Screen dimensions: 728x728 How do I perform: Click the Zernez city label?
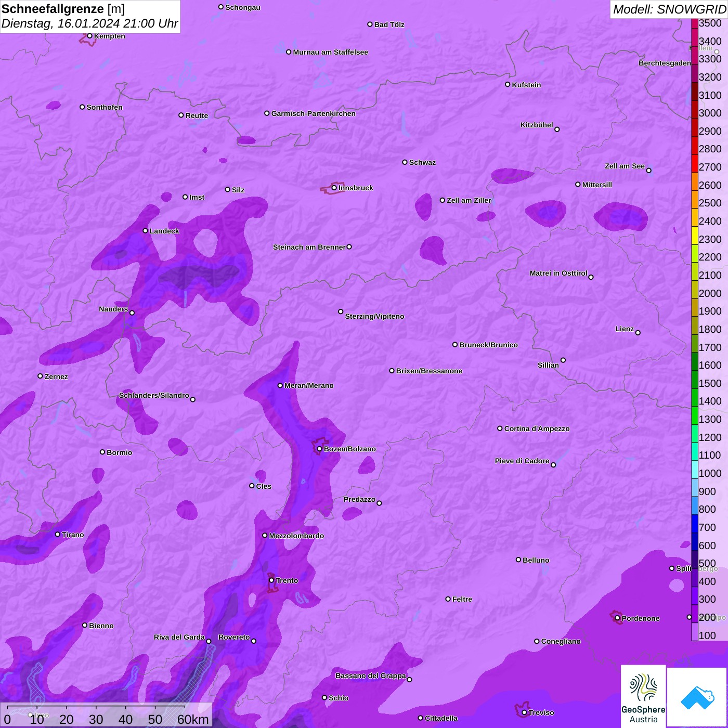tap(56, 376)
